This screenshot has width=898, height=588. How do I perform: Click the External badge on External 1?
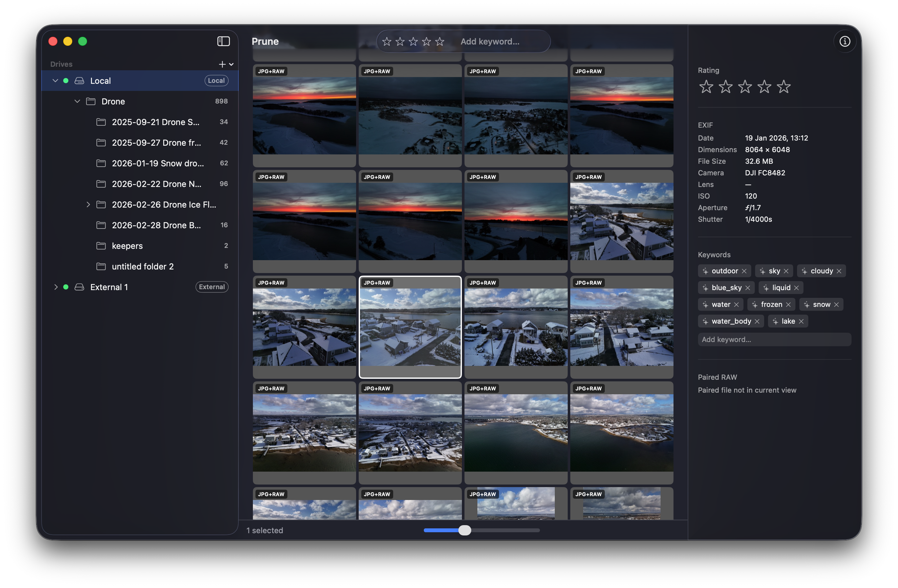tap(212, 287)
